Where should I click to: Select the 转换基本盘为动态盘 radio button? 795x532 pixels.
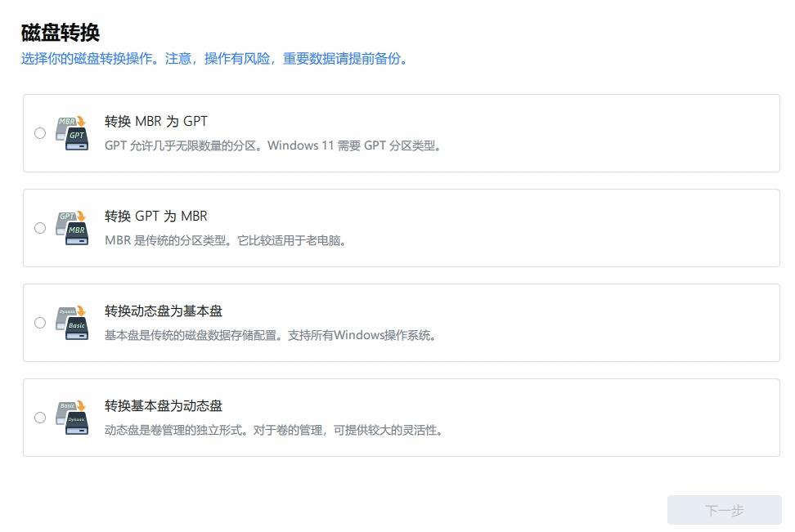[40, 418]
